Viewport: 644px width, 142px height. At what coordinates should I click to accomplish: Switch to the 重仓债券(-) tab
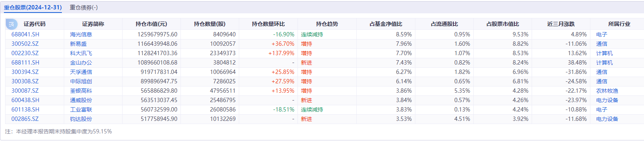point(84,7)
